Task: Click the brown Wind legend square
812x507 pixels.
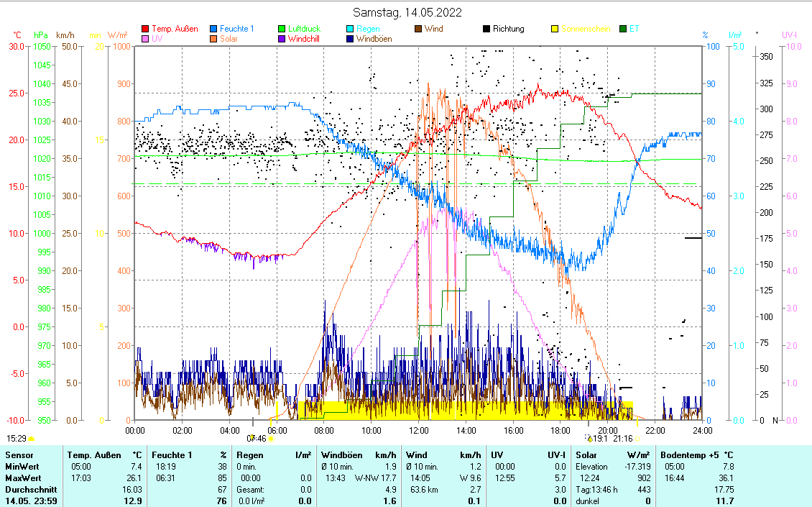Action: [x=419, y=29]
